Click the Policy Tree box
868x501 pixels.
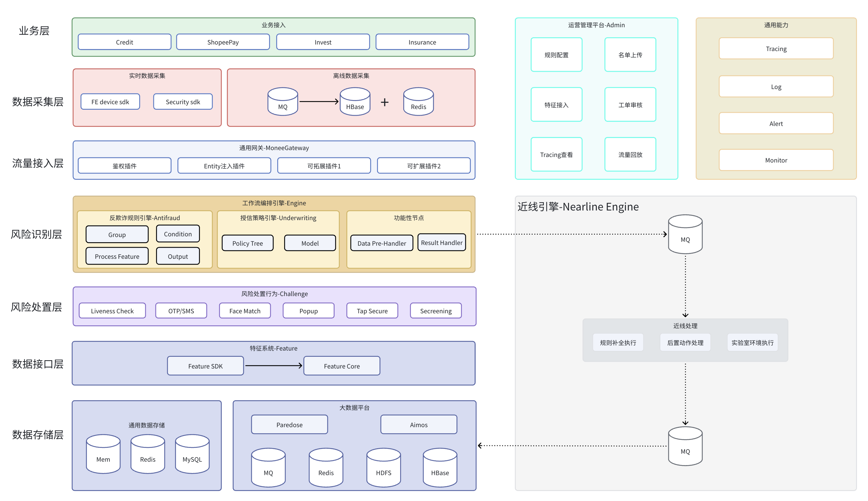248,243
